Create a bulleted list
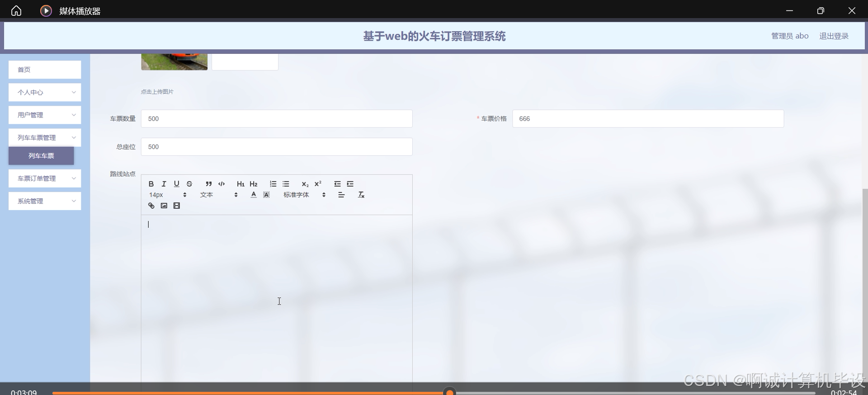This screenshot has height=395, width=868. coord(286,184)
